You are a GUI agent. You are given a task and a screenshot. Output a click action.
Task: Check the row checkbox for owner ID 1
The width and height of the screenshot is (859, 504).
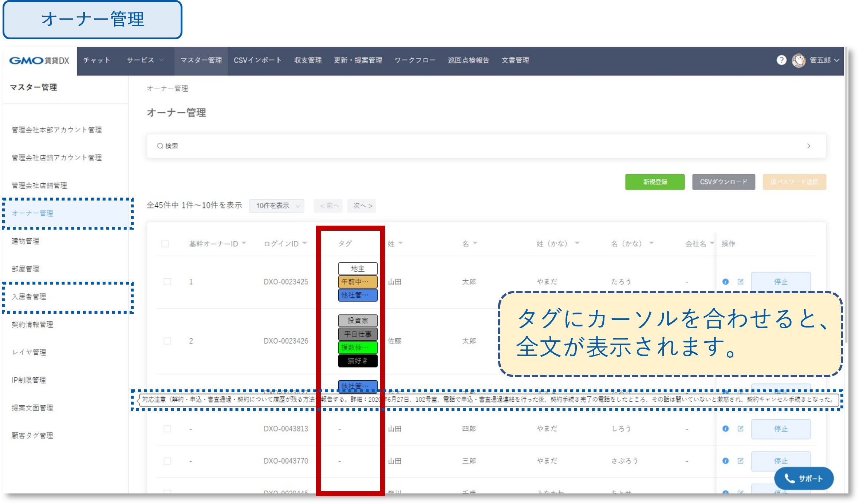[168, 281]
